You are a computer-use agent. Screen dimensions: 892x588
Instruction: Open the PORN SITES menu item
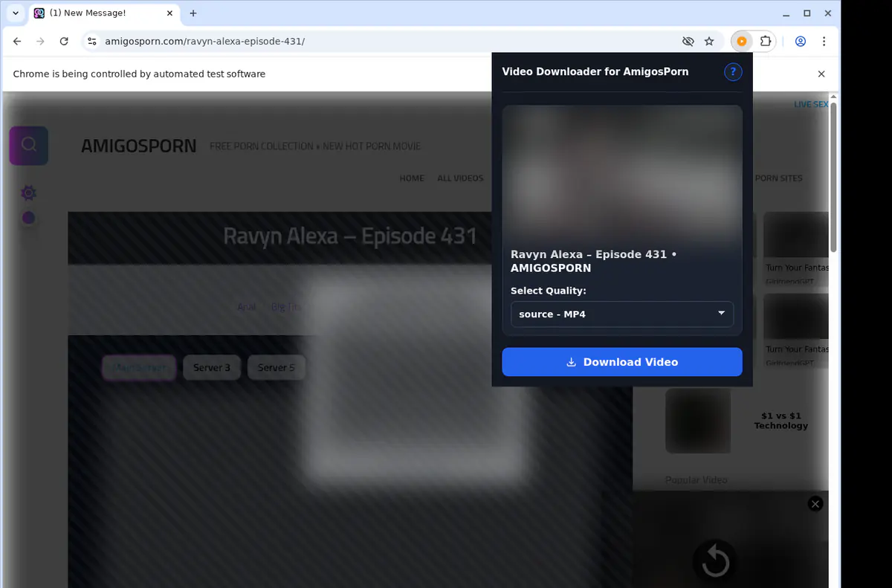coord(778,178)
